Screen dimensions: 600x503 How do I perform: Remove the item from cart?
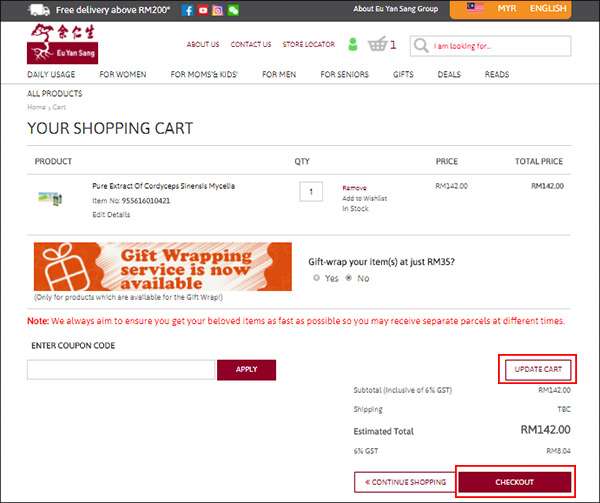[354, 188]
